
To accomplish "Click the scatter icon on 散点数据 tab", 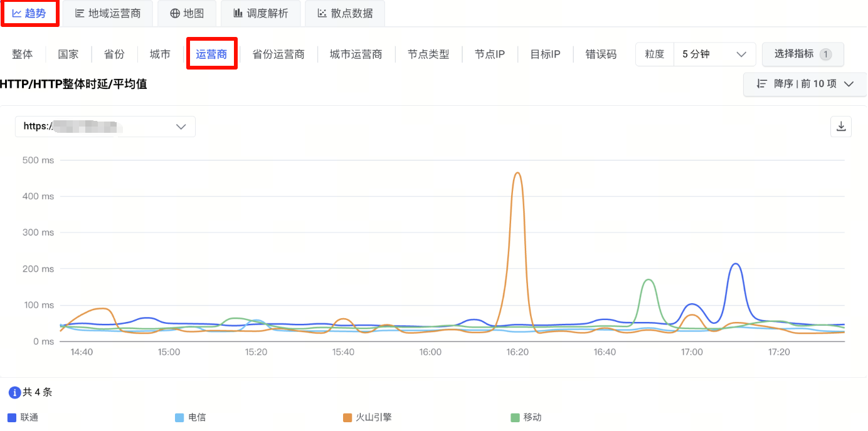I will click(x=322, y=13).
